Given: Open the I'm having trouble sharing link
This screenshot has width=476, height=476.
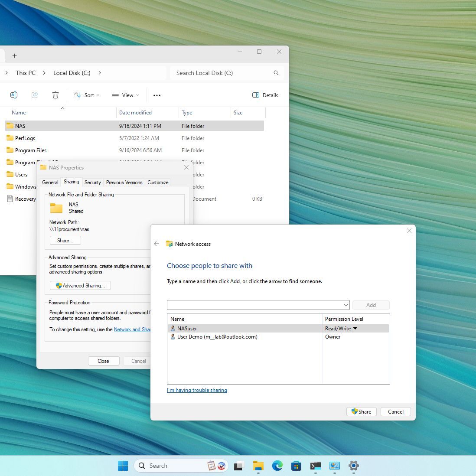Looking at the screenshot, I should pos(197,390).
